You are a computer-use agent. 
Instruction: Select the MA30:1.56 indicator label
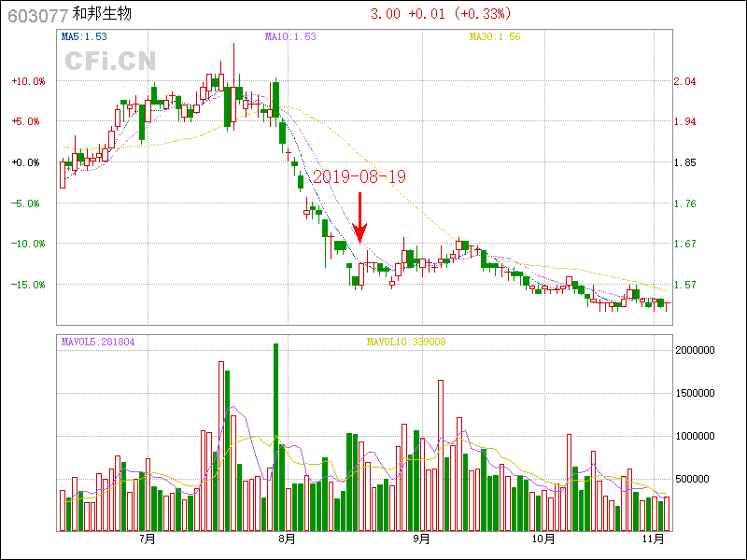point(495,37)
